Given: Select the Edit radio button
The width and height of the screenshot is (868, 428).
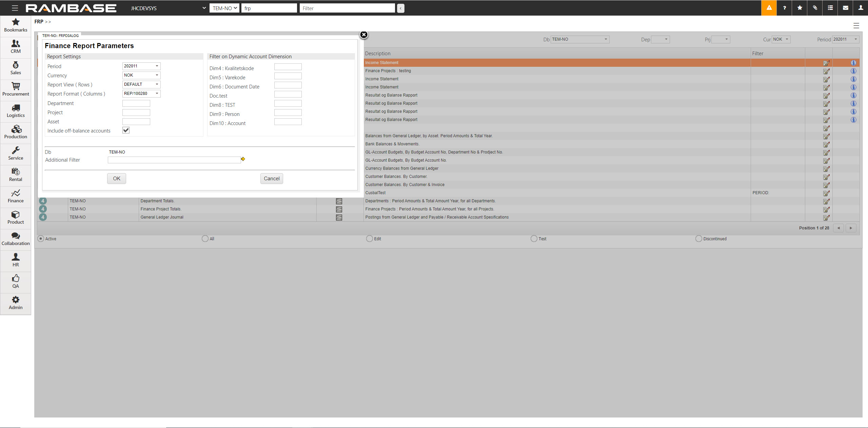Looking at the screenshot, I should [x=369, y=238].
